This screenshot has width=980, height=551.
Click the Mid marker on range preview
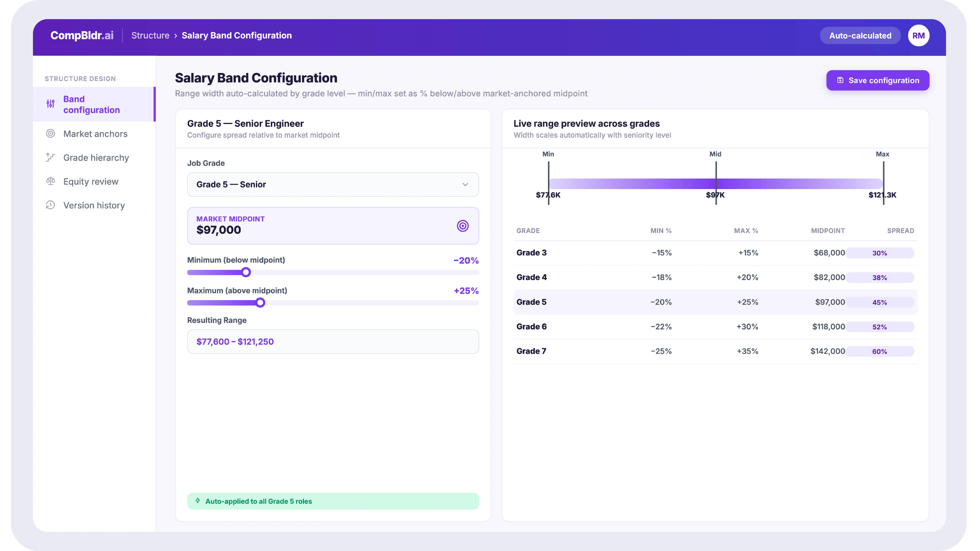(716, 183)
